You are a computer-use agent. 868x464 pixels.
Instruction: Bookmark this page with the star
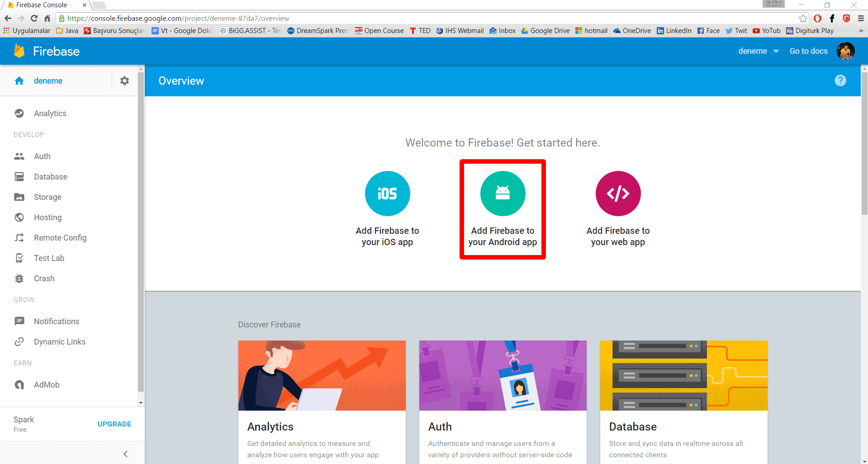tap(803, 18)
